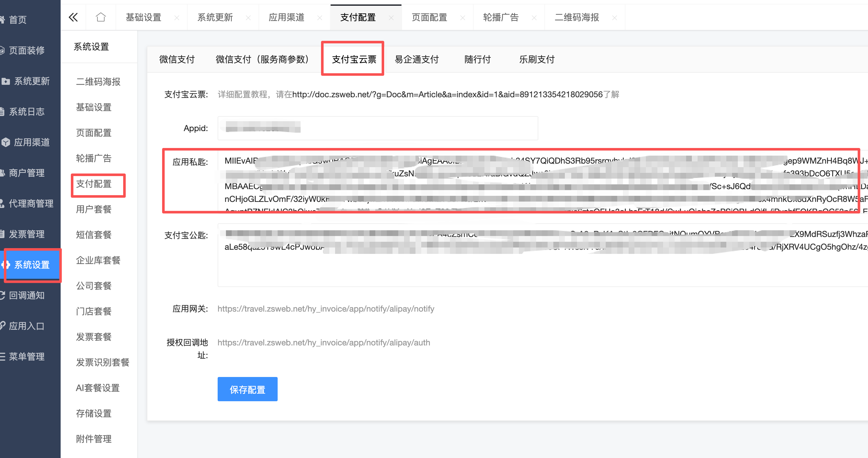
Task: Switch to the 应用渠道 top tab
Action: click(x=287, y=17)
